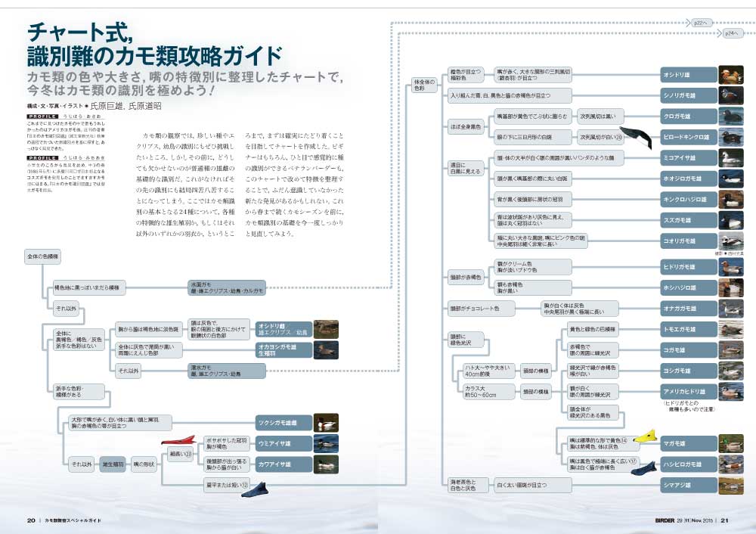The image size is (756, 534).
Task: Click the title チャート式, 識別難のカモ類攻略ガイド
Action: click(x=154, y=45)
